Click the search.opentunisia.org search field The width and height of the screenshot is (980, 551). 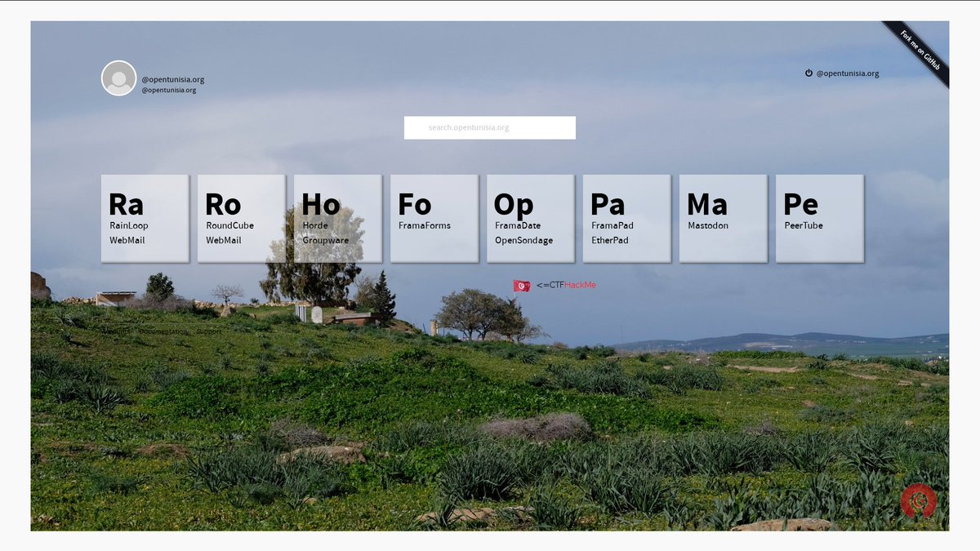click(x=490, y=127)
